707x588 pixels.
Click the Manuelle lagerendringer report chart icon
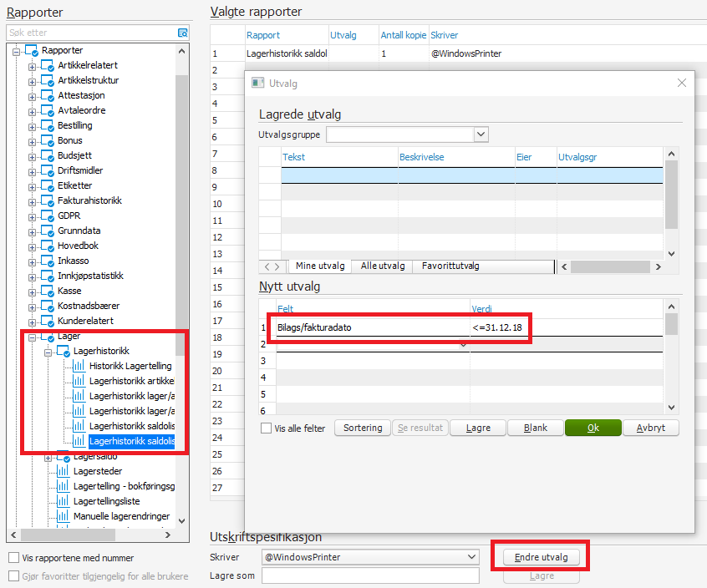pyautogui.click(x=64, y=516)
